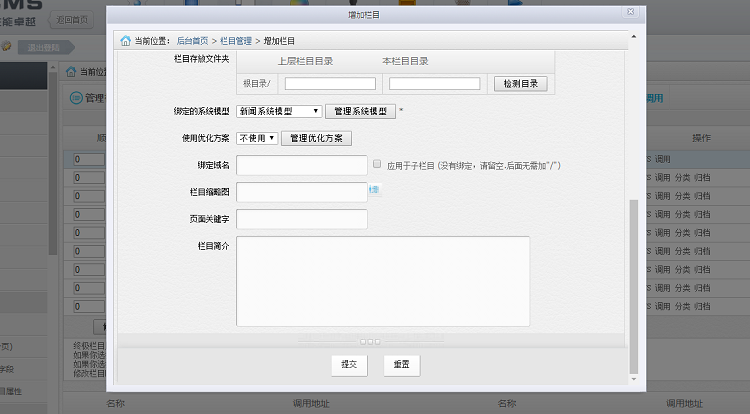Screen dimensions: 750x414
Task: Open the 后台首页 breadcrumb link
Action: tap(192, 41)
